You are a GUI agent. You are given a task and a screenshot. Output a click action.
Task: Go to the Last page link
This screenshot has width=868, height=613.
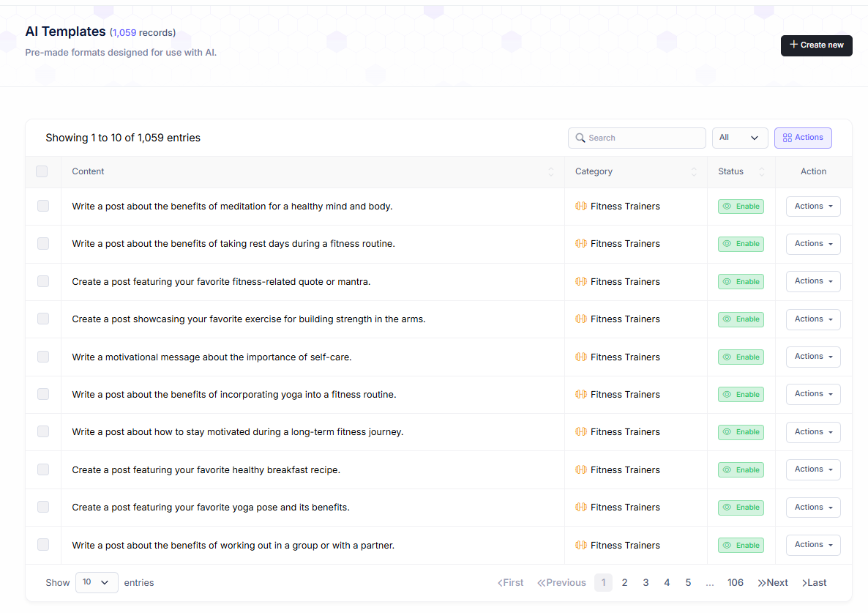click(815, 583)
